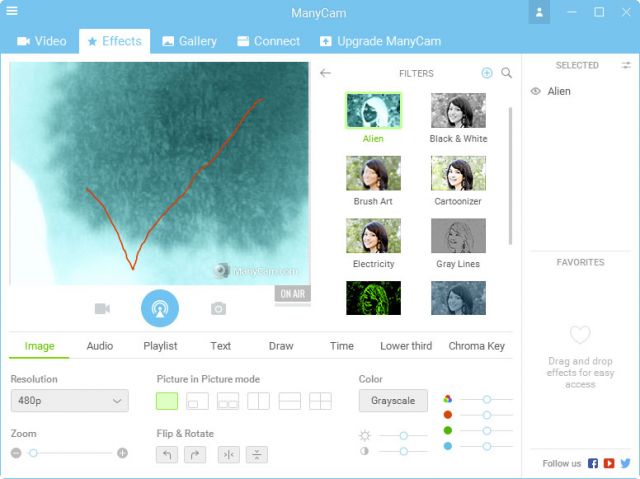
Task: Rotate image left
Action: [x=167, y=455]
